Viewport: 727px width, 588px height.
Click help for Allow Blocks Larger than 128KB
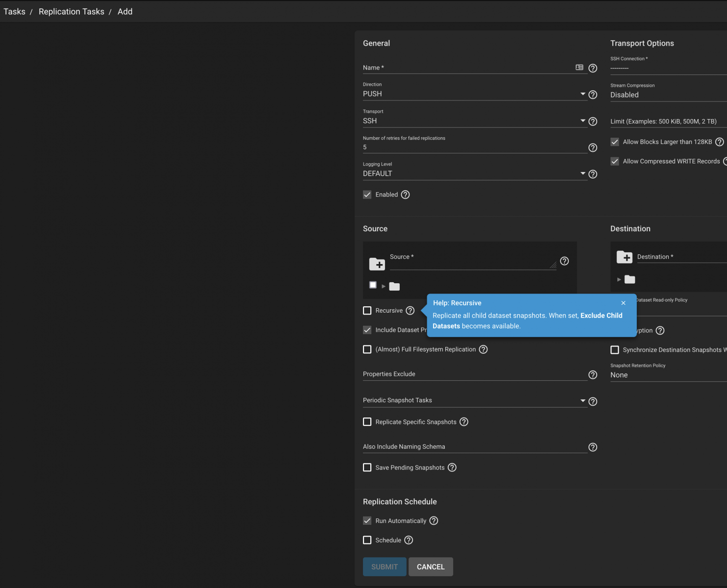pyautogui.click(x=720, y=142)
